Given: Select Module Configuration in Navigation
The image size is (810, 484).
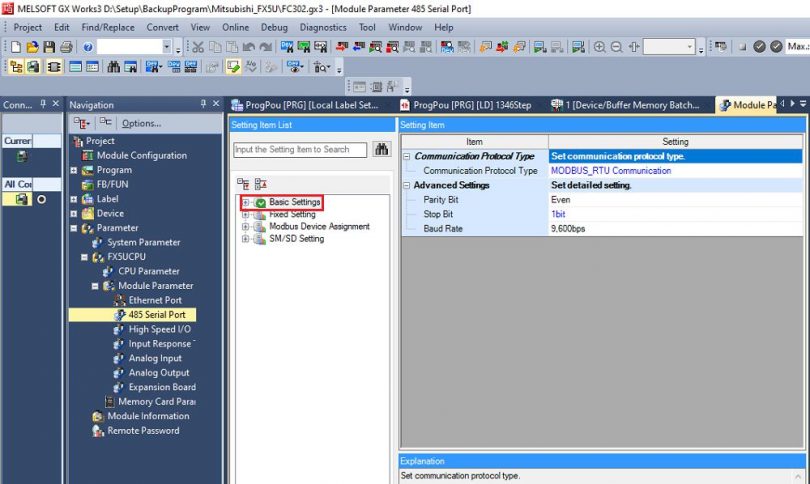Looking at the screenshot, I should (142, 155).
